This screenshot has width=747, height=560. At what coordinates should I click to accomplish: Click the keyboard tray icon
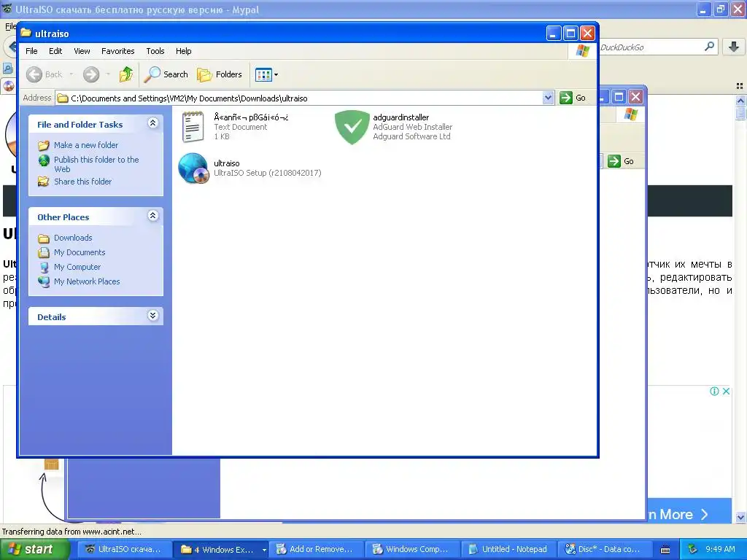click(665, 550)
